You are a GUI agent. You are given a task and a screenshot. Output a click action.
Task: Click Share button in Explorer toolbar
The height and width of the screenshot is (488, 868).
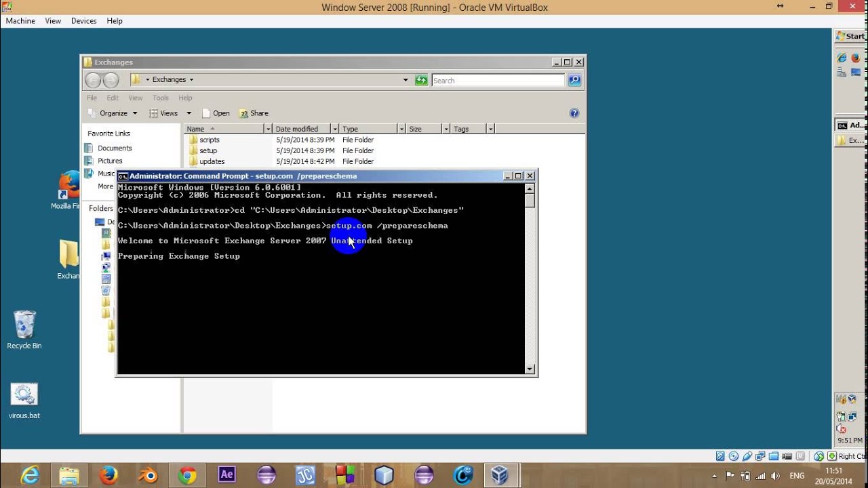coord(254,113)
